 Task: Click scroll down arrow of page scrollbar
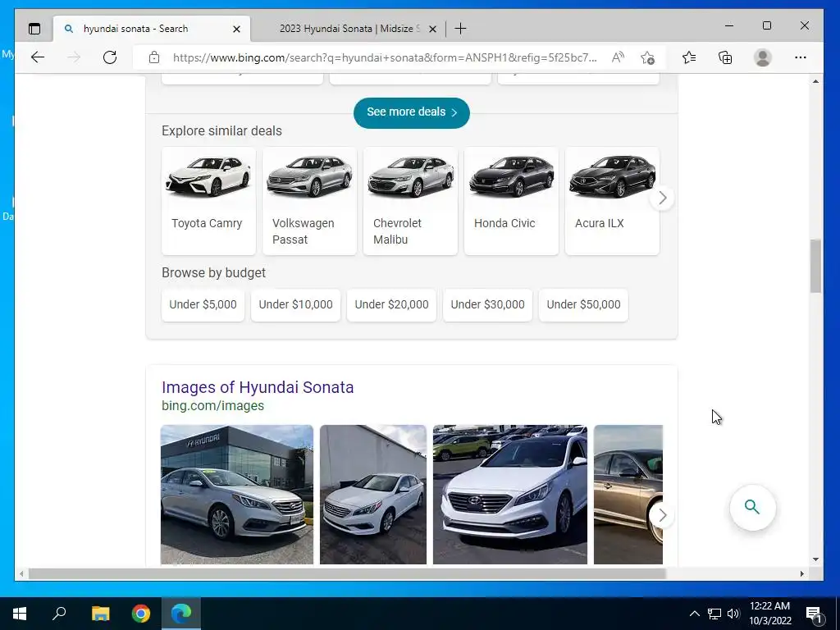tap(815, 559)
